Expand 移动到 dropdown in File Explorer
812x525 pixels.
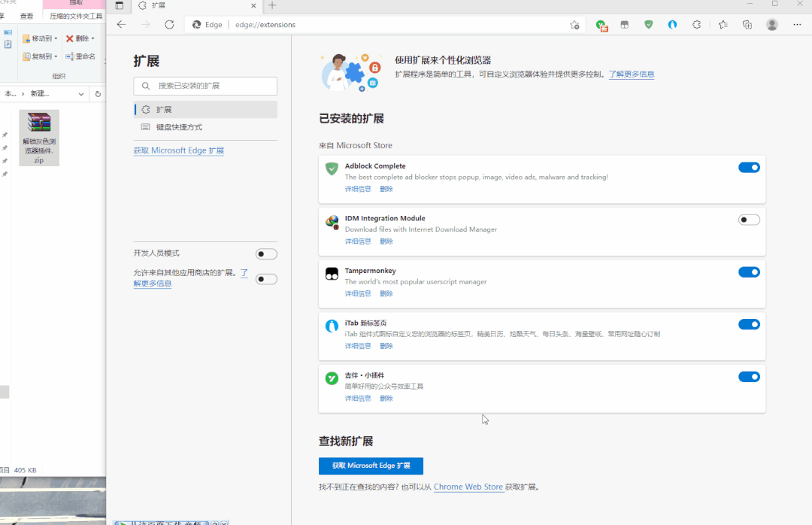(x=56, y=38)
